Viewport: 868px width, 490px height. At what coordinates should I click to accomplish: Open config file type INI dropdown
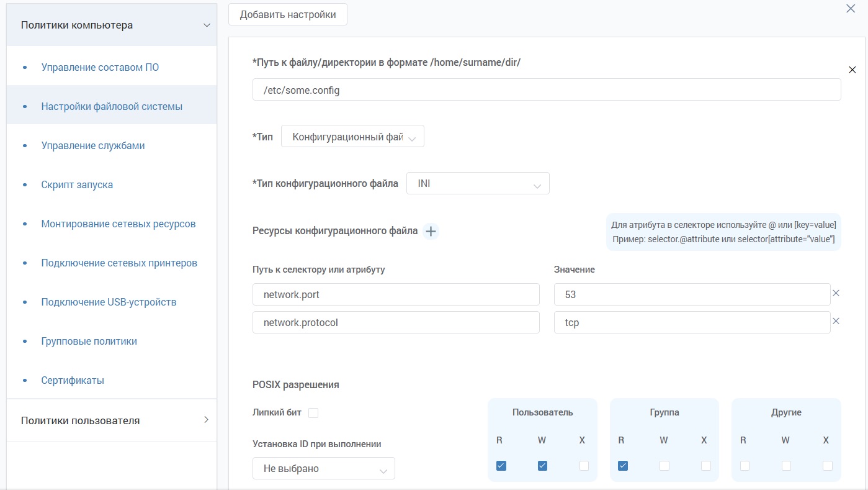click(478, 184)
